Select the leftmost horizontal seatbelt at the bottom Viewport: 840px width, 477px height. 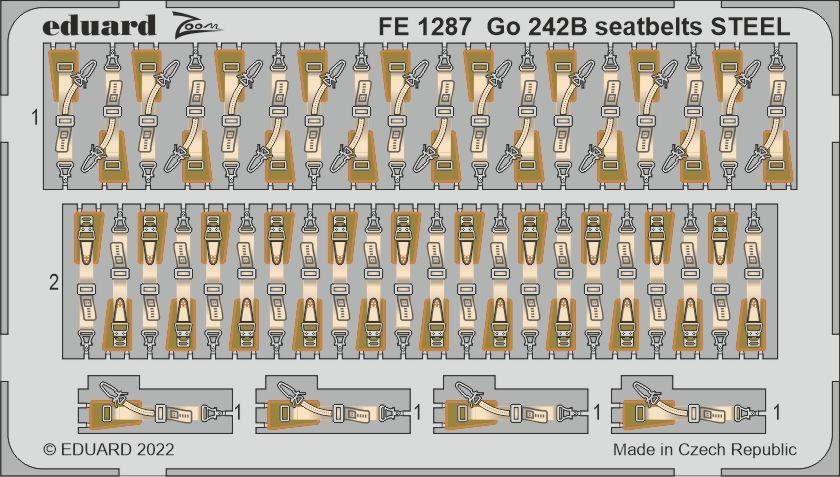pos(155,409)
